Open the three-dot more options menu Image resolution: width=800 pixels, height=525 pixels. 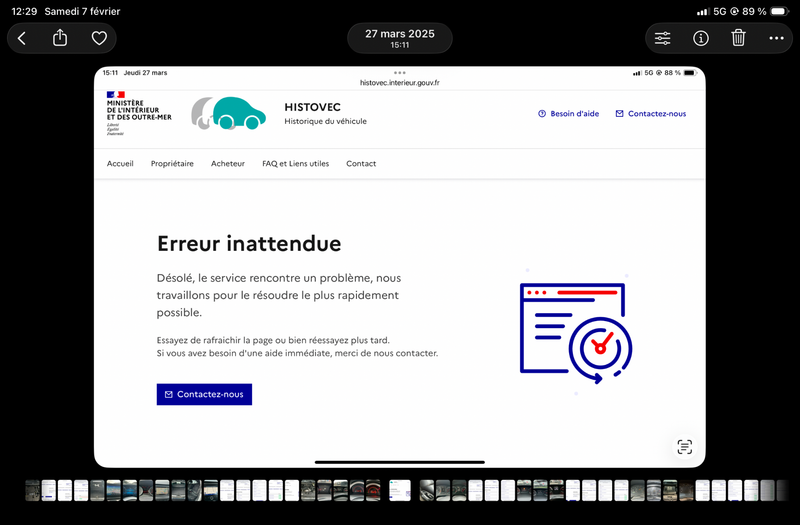point(777,38)
